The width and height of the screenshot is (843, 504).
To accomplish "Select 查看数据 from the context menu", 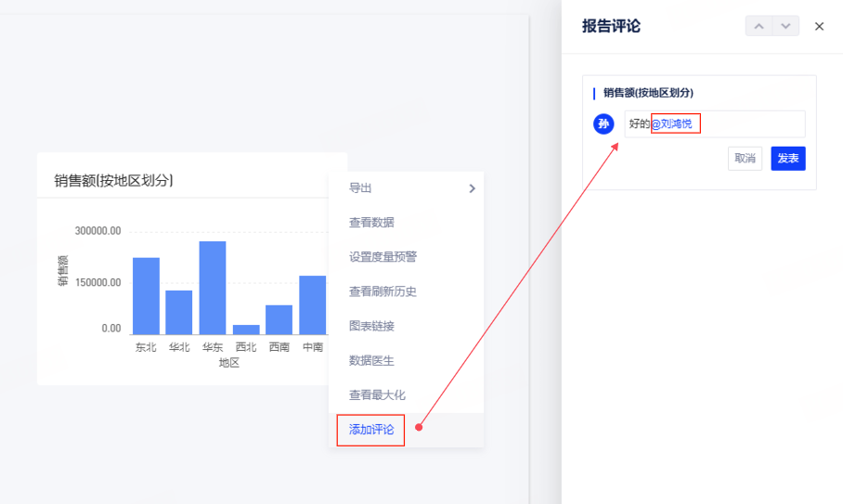I will (371, 223).
